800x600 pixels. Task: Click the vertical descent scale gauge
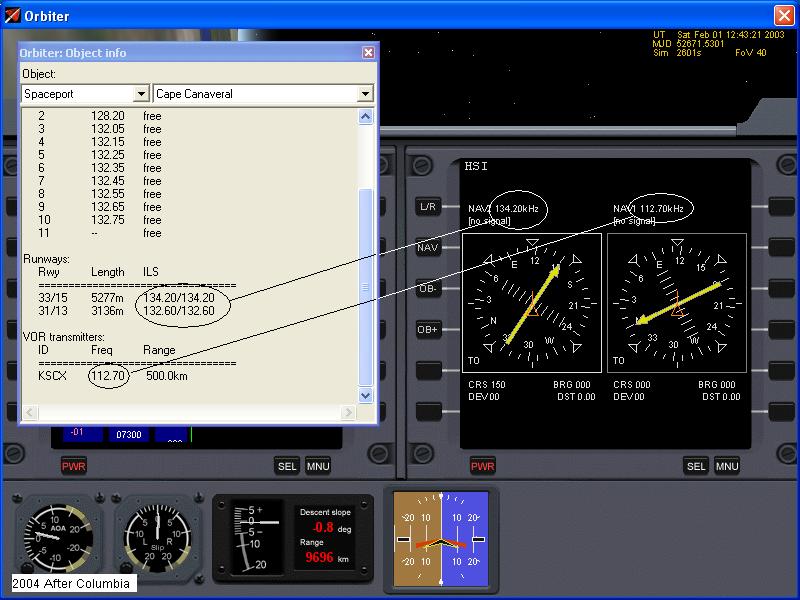257,538
